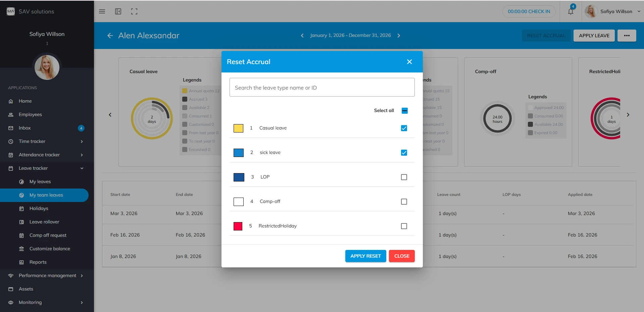Toggle the sidebar panel layout icon
This screenshot has width=644, height=312.
tap(118, 11)
